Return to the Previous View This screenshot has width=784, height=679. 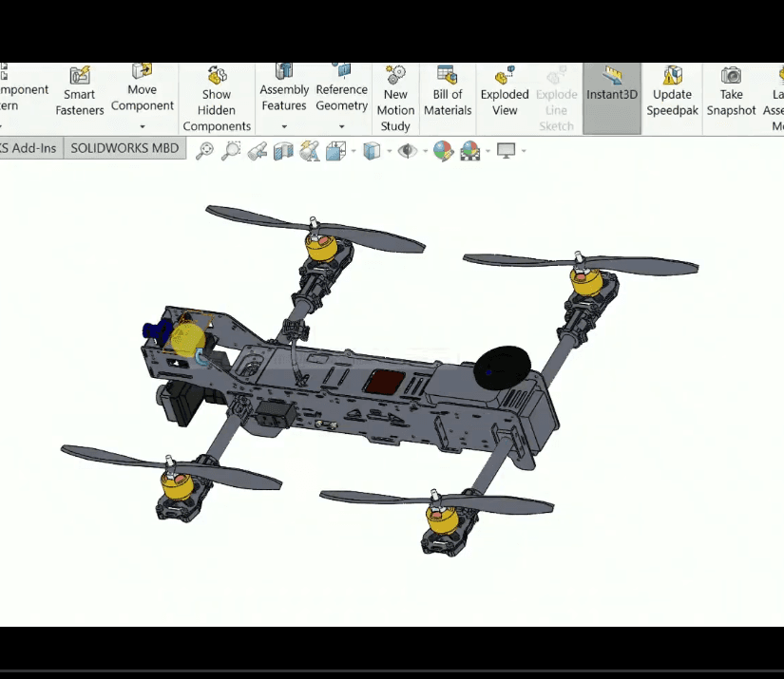[257, 151]
